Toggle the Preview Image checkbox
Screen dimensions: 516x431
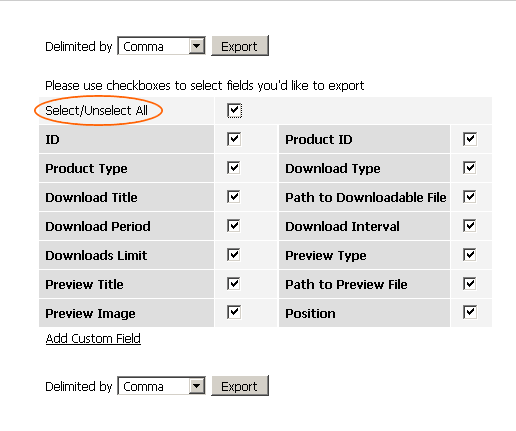click(234, 312)
